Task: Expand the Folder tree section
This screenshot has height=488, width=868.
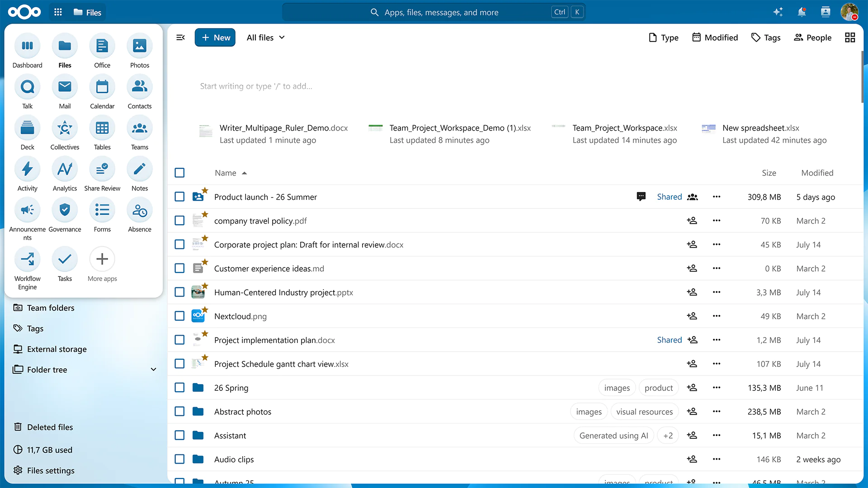Action: 153,370
